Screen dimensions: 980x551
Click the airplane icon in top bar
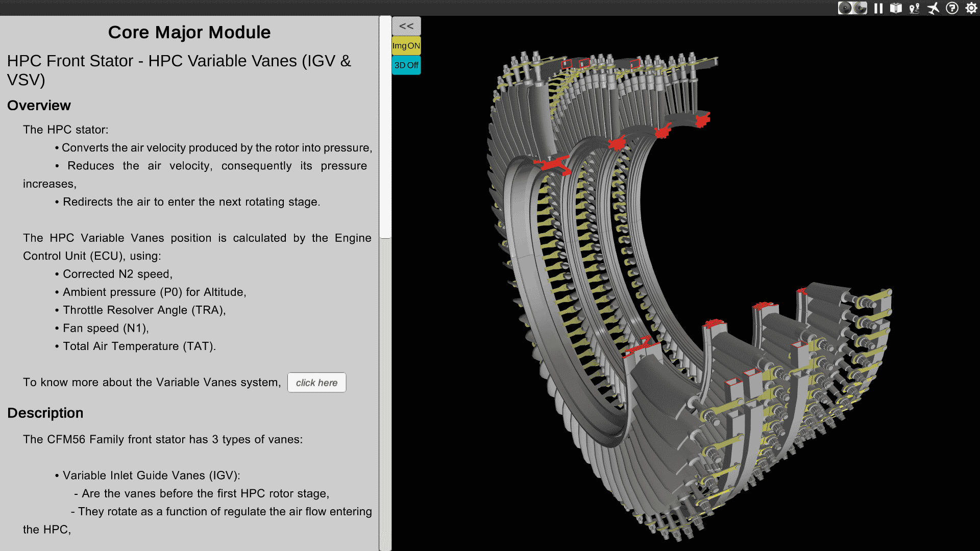click(933, 8)
